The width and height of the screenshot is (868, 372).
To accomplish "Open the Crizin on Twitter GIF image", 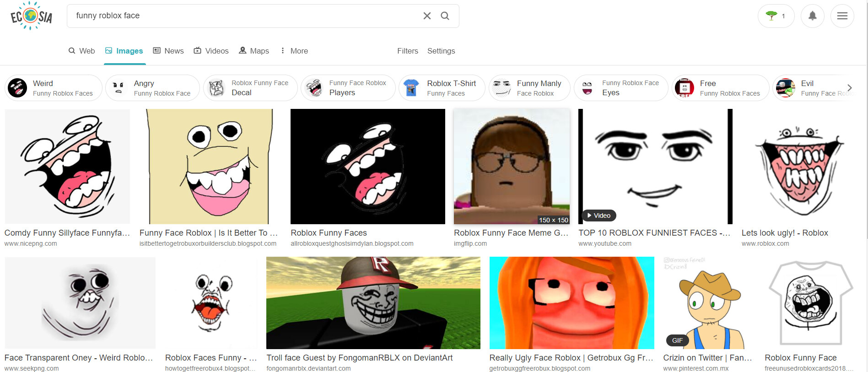I will 708,303.
